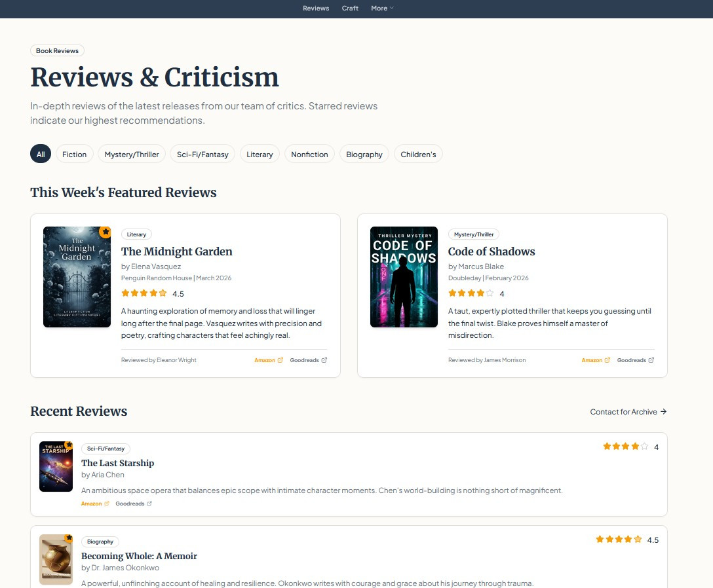Open The Last Starship's Amazon link

point(92,504)
